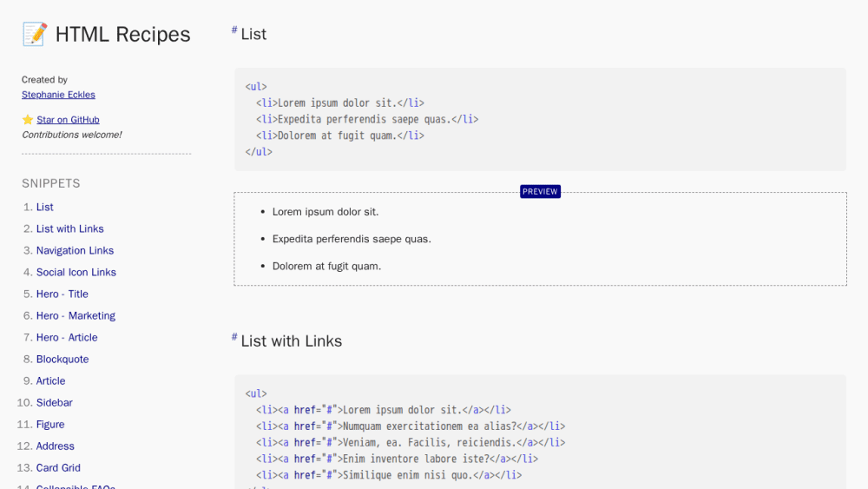Open Sidebar snippet link
The width and height of the screenshot is (868, 489).
[x=54, y=403]
